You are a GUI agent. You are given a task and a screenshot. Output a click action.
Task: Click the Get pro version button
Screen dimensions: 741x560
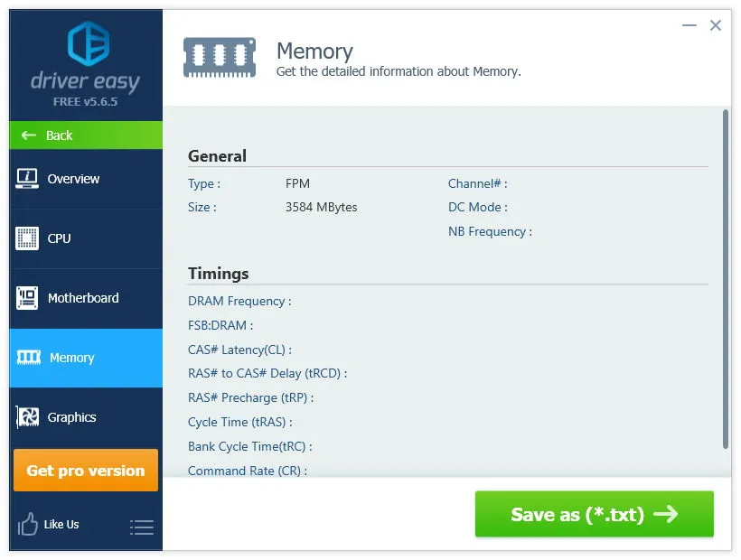click(x=86, y=471)
